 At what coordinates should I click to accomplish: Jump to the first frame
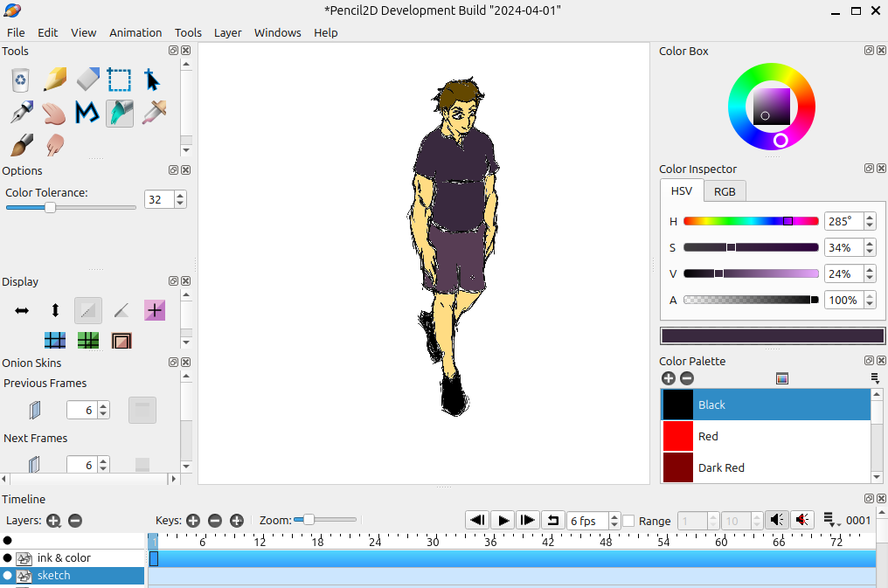pyautogui.click(x=477, y=520)
